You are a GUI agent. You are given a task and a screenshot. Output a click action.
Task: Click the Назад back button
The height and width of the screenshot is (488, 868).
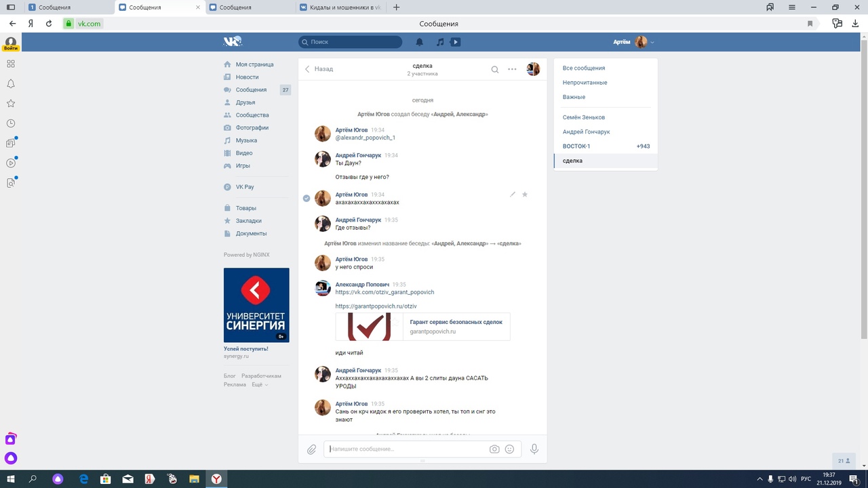(x=319, y=69)
